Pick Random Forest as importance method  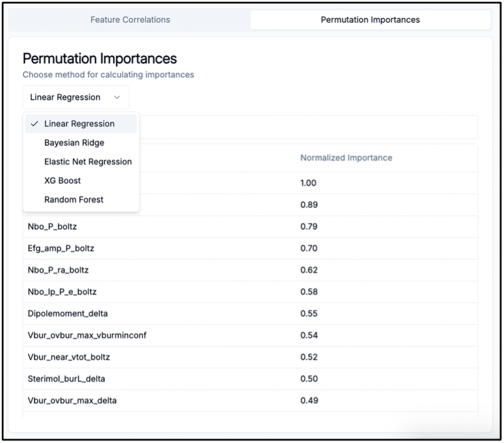pyautogui.click(x=73, y=199)
